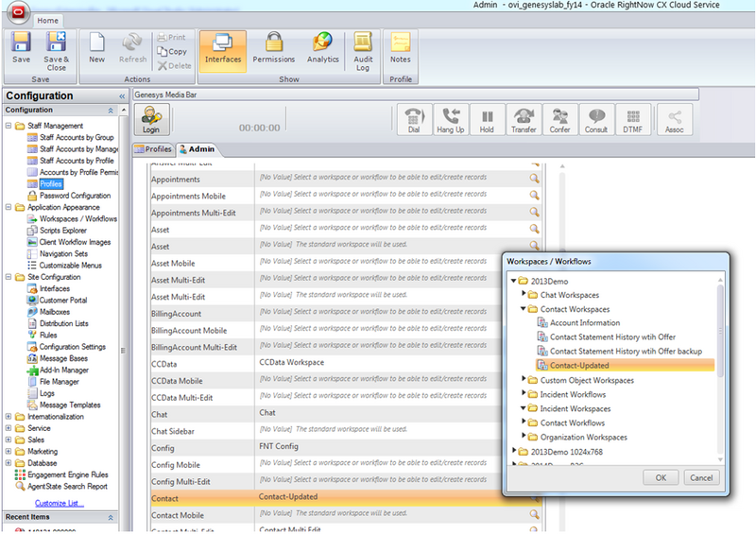The width and height of the screenshot is (756, 534).
Task: Collapse the Configuration navigation pane
Action: 122,96
